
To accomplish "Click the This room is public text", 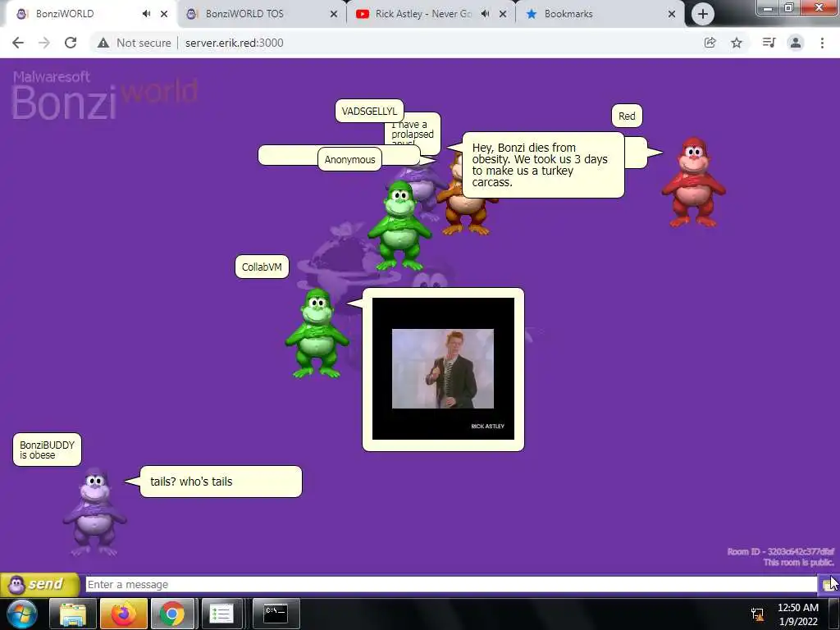I will pos(799,562).
